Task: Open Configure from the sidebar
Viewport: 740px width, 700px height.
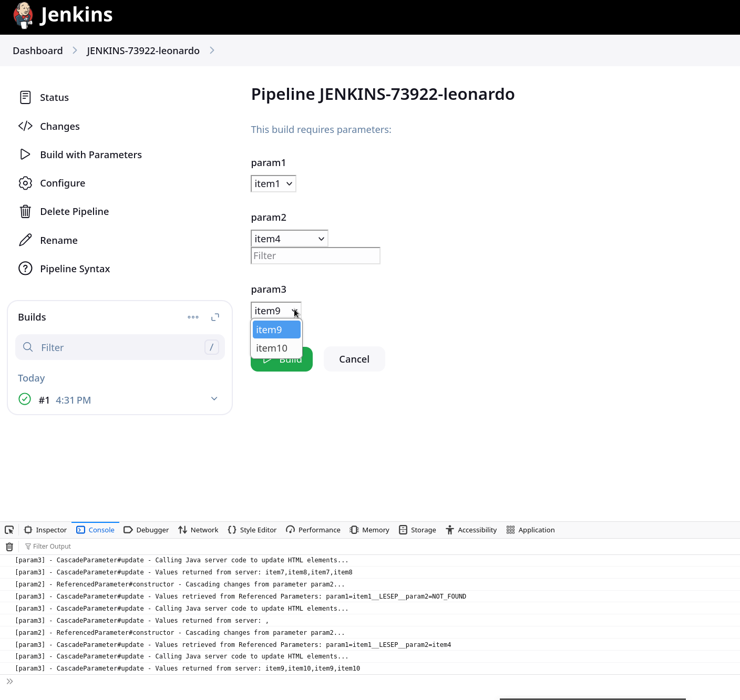Action: coord(63,183)
